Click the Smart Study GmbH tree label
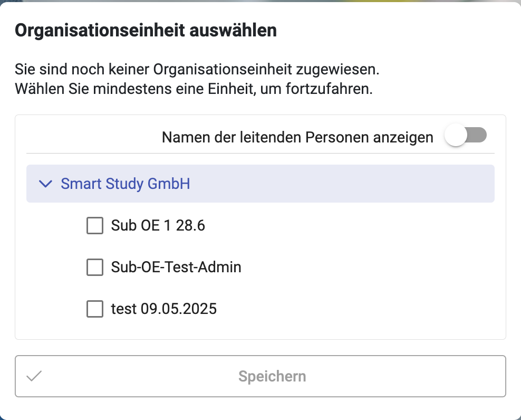This screenshot has height=420, width=521. (x=125, y=184)
